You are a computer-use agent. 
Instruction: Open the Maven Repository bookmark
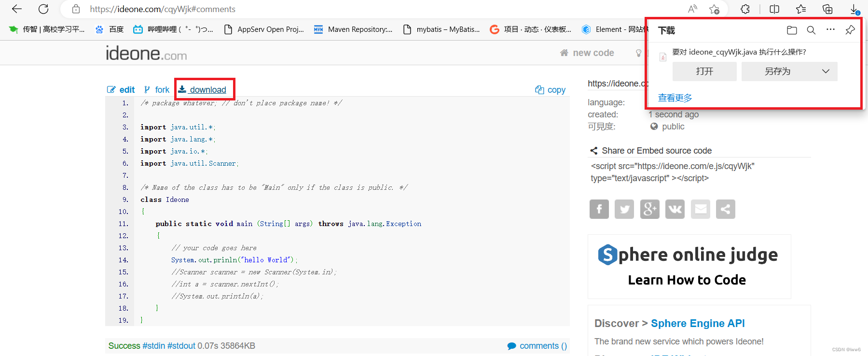click(x=353, y=29)
